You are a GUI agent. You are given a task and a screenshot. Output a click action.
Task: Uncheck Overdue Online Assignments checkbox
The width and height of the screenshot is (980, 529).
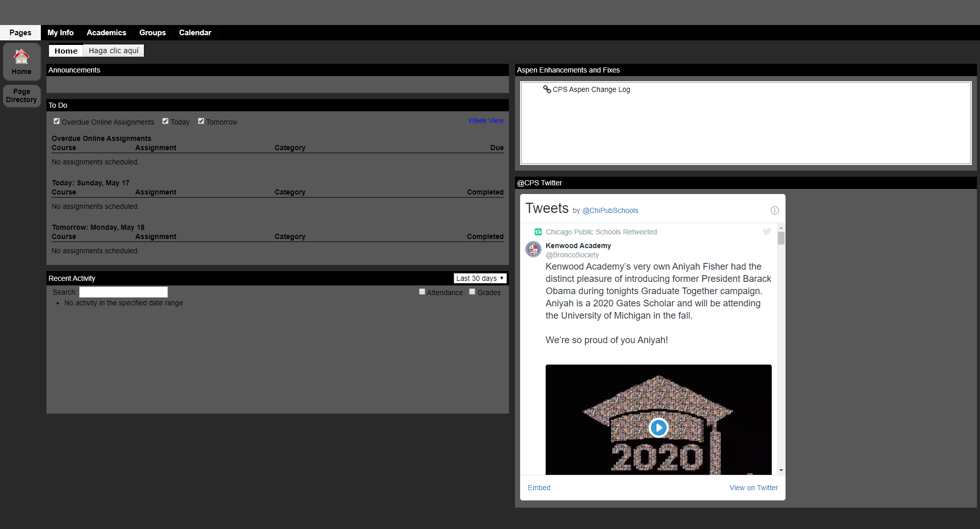point(57,121)
